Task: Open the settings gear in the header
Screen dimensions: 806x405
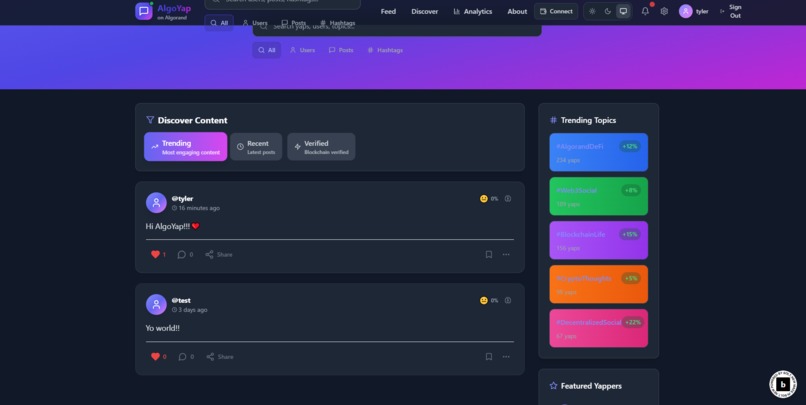Action: (664, 11)
